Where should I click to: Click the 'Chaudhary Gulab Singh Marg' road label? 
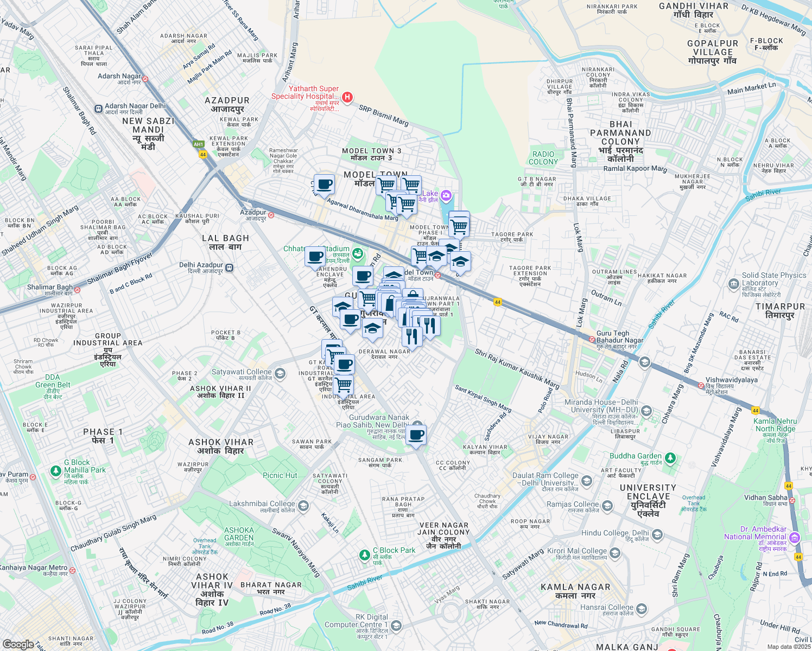pyautogui.click(x=113, y=533)
